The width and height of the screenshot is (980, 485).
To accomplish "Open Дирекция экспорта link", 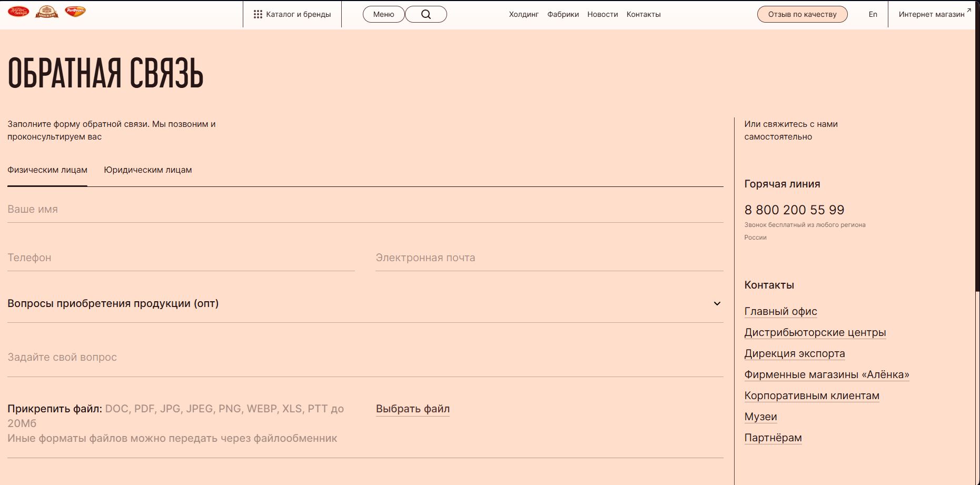I will [795, 354].
